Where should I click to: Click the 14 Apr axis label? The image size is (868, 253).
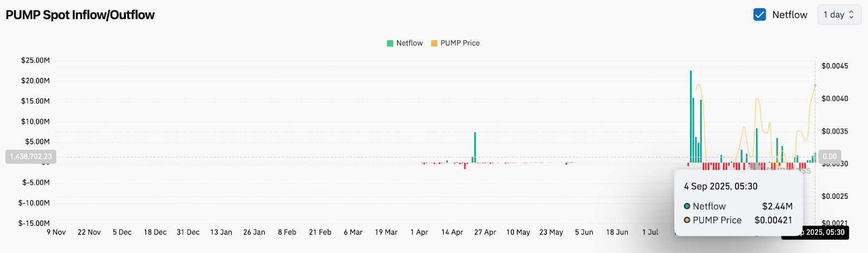pyautogui.click(x=452, y=232)
